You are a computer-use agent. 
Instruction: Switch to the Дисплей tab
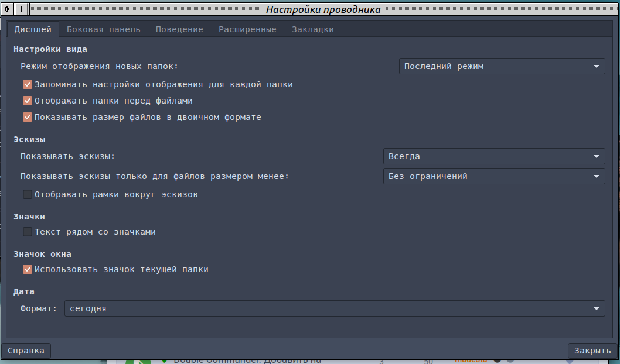click(33, 29)
